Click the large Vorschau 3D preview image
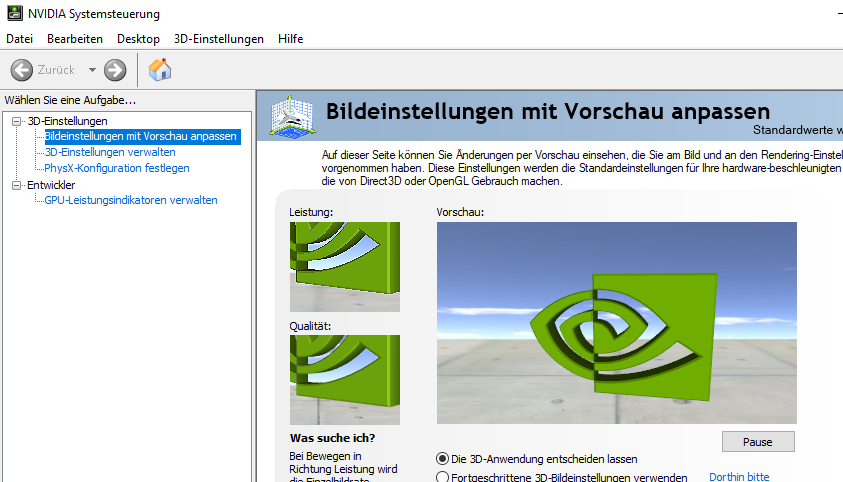The height and width of the screenshot is (482, 843). point(617,323)
